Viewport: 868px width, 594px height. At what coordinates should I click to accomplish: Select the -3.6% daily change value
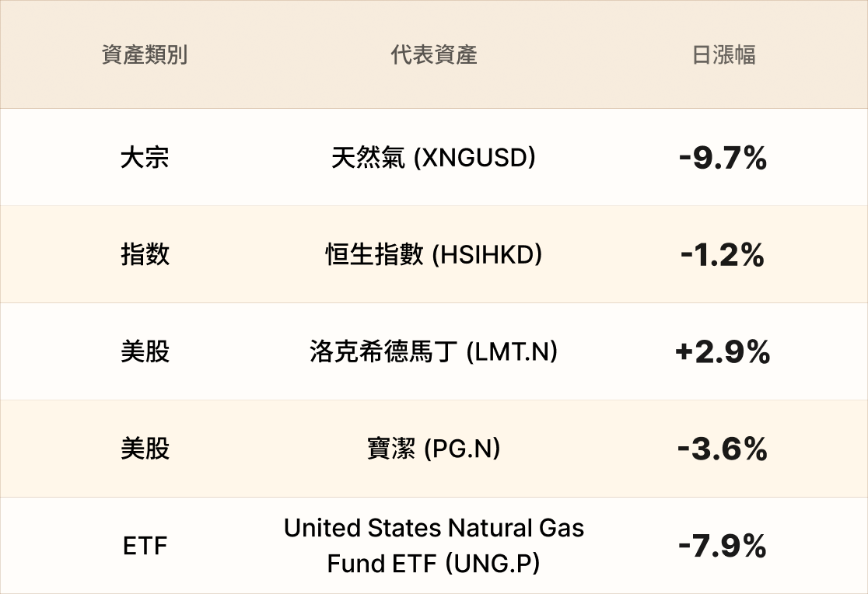point(723,449)
